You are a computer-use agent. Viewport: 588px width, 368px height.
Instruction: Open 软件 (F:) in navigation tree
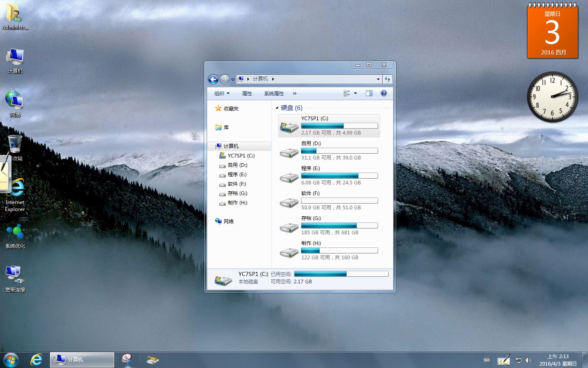(232, 184)
